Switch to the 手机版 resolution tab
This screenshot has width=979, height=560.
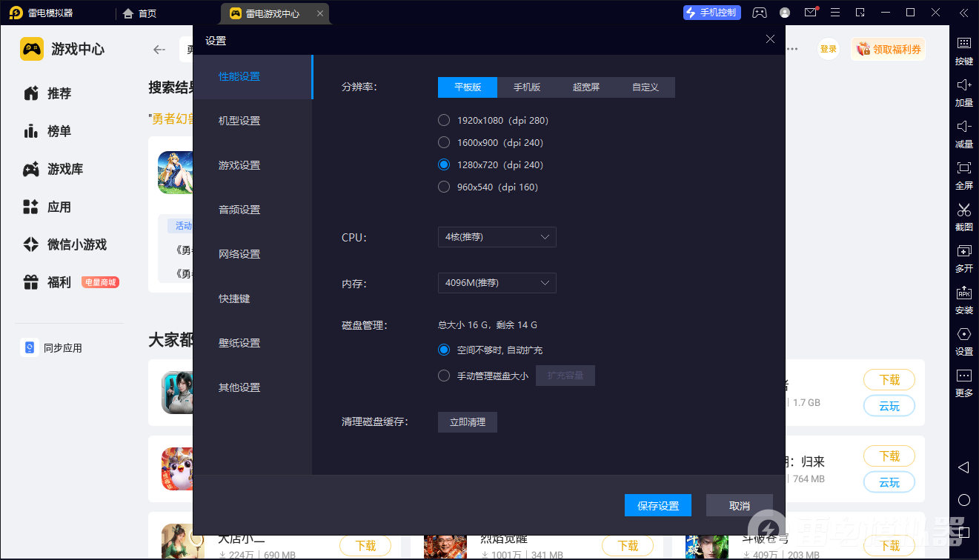pyautogui.click(x=527, y=87)
